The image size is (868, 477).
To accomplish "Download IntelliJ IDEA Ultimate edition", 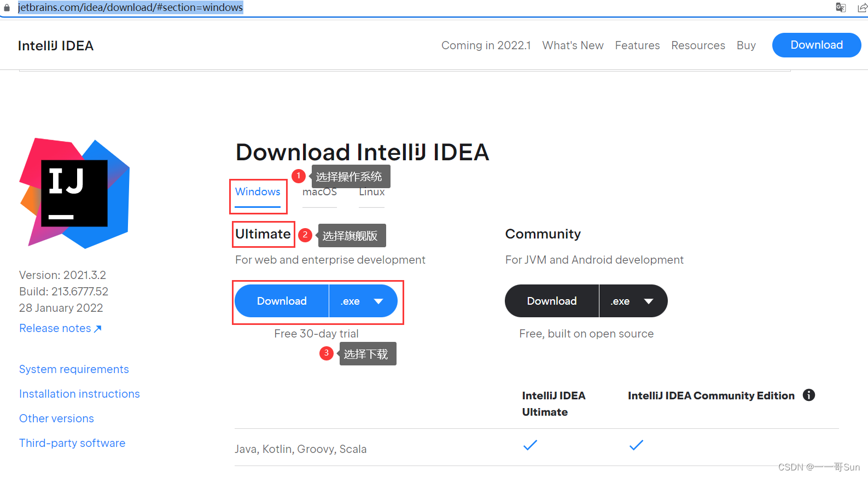I will click(282, 301).
